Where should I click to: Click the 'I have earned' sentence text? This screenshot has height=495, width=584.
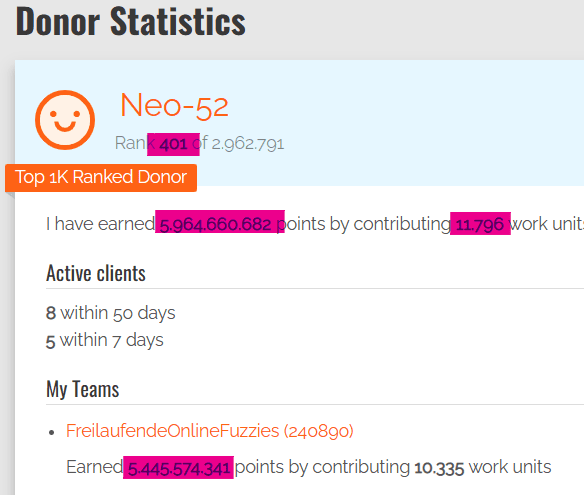pyautogui.click(x=100, y=224)
